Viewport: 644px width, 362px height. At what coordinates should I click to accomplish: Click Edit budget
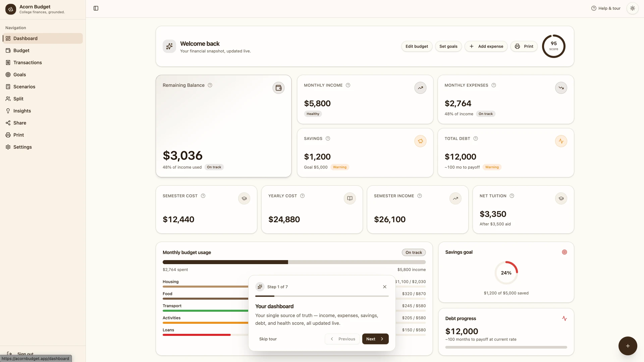point(417,46)
